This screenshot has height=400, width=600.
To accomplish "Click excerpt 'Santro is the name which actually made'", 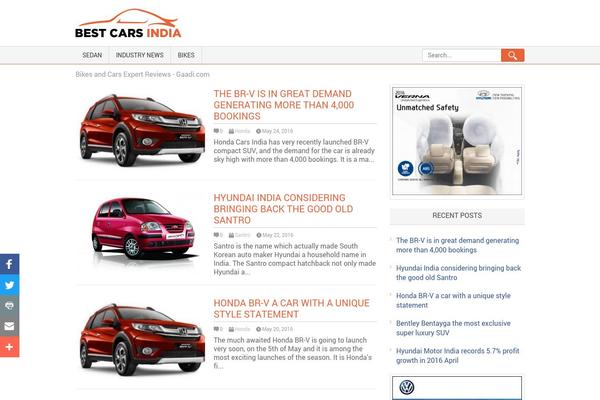I will tap(295, 259).
